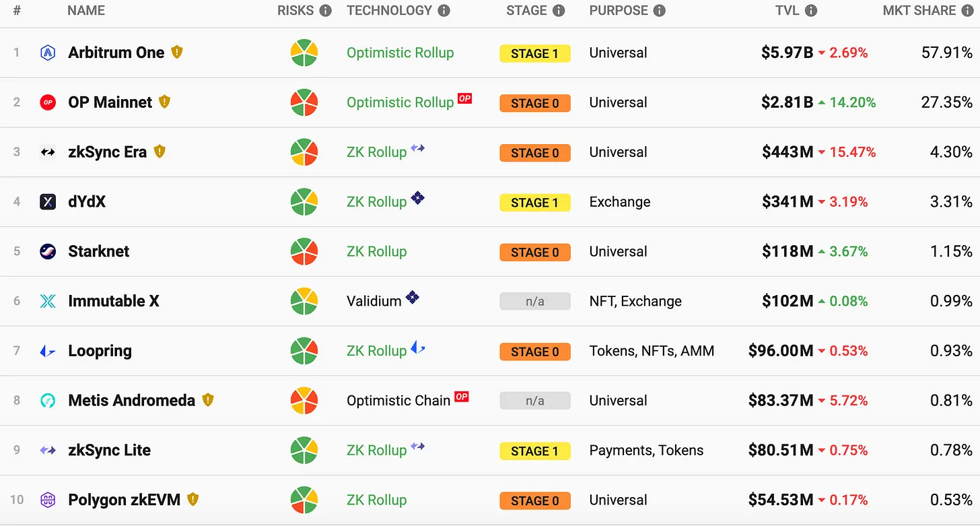Click the dYdX logo icon
Screen dimensions: 980x526
[x=48, y=201]
